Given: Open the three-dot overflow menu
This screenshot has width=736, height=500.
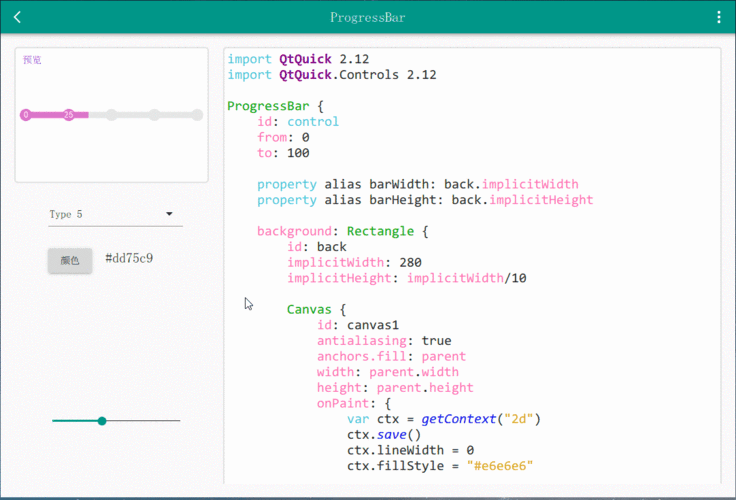Looking at the screenshot, I should click(x=719, y=17).
